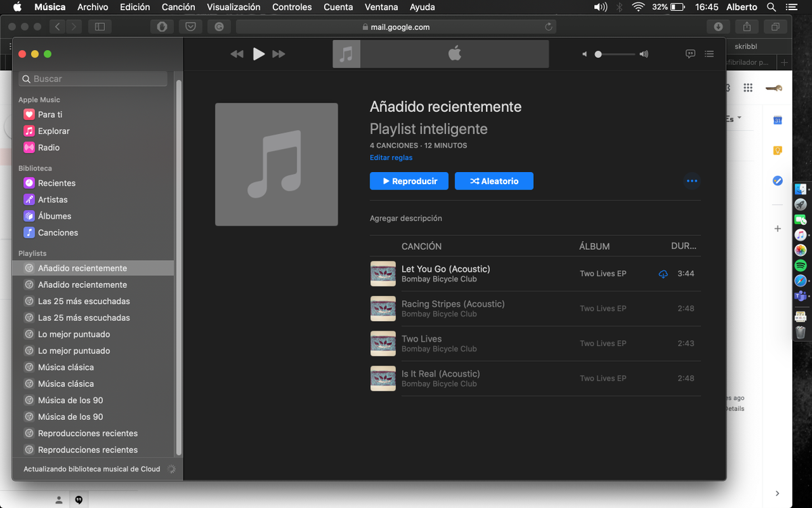Select Let You Go (Acoustic) song row
812x508 pixels.
pyautogui.click(x=535, y=274)
